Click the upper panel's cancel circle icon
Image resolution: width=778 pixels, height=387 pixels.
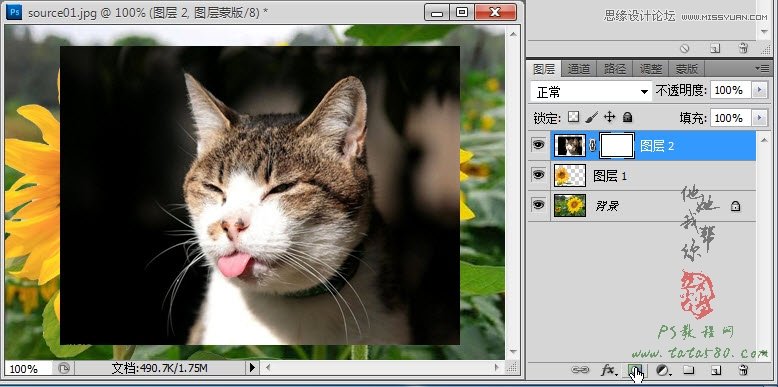tap(685, 48)
